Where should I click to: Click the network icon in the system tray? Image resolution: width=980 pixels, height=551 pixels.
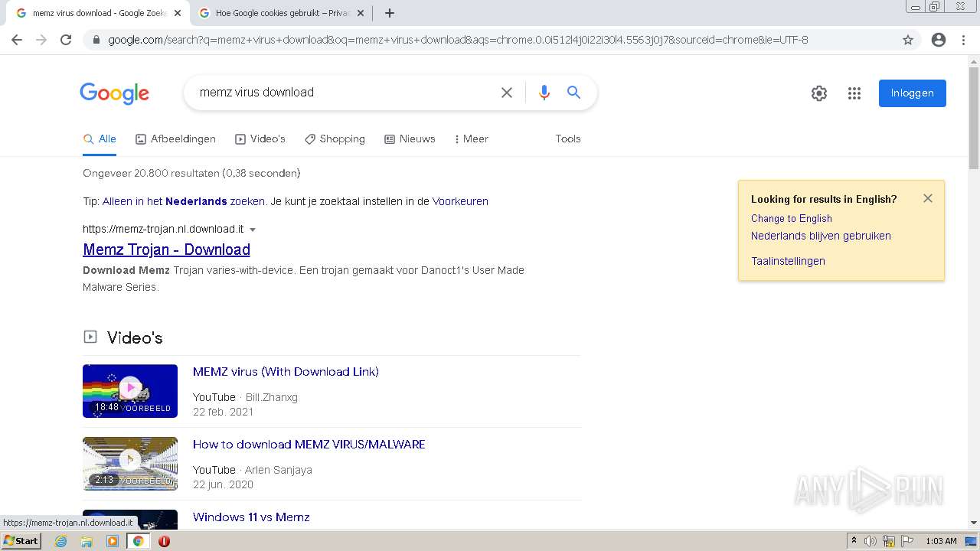(889, 541)
